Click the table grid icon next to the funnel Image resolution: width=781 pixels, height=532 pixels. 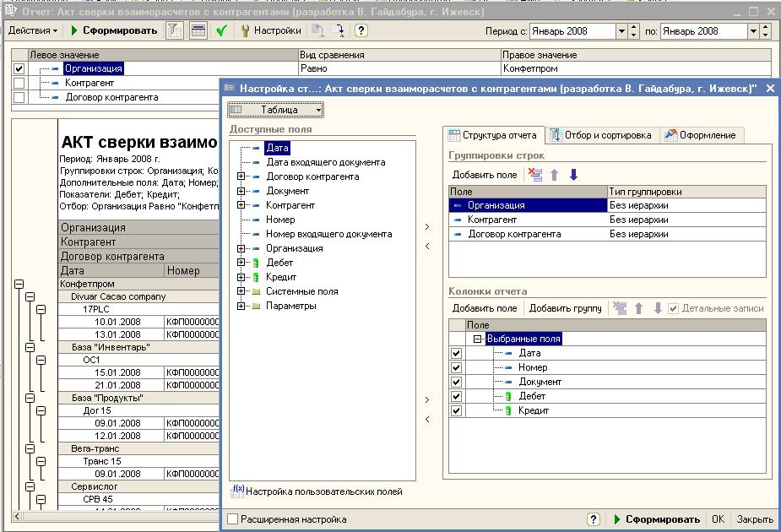pyautogui.click(x=198, y=31)
